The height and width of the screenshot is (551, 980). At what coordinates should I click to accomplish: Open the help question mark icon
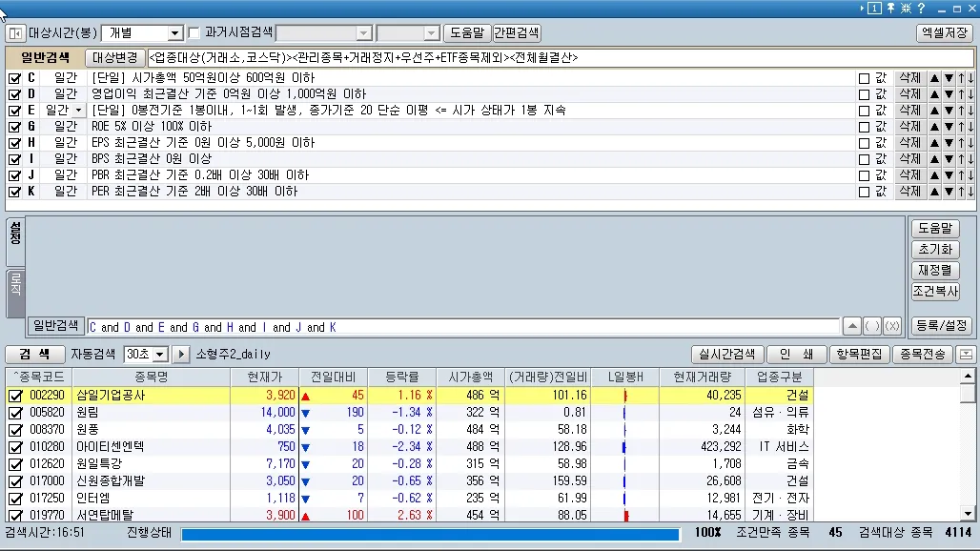921,8
